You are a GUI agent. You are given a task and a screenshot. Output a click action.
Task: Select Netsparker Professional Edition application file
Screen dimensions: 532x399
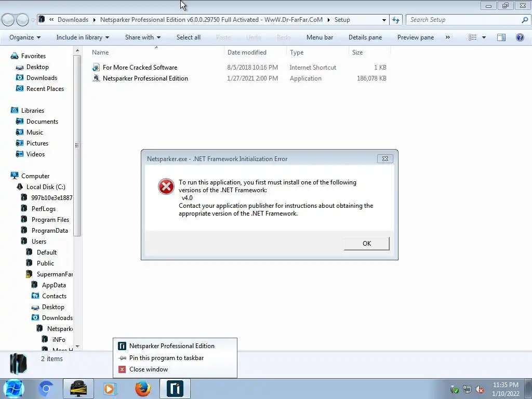(145, 78)
